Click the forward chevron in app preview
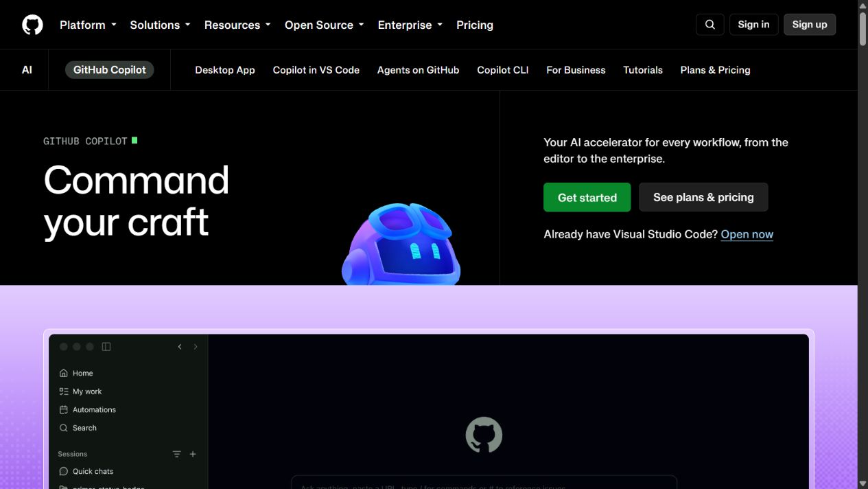 pos(196,347)
